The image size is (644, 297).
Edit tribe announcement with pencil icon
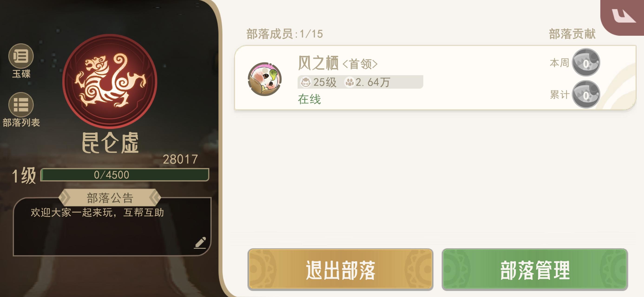[200, 242]
